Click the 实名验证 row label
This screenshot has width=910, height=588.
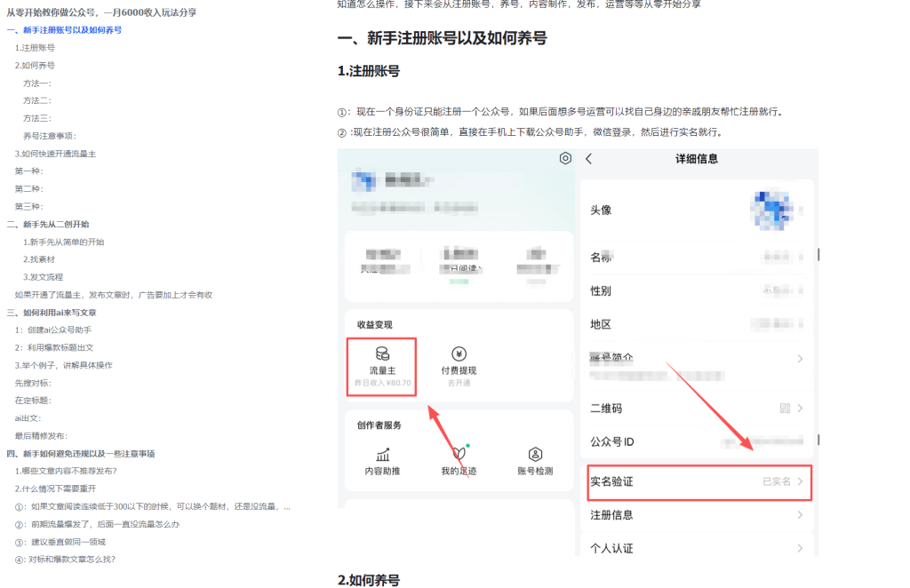(x=611, y=481)
